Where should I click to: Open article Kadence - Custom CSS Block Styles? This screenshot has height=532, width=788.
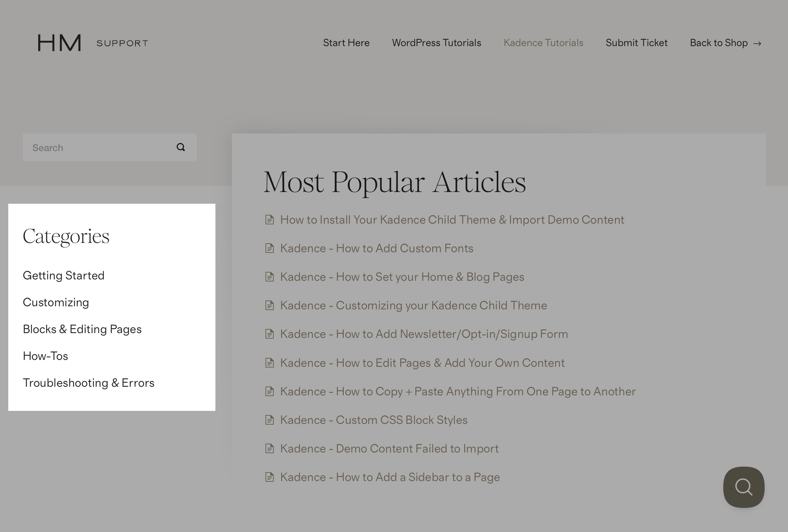click(374, 420)
